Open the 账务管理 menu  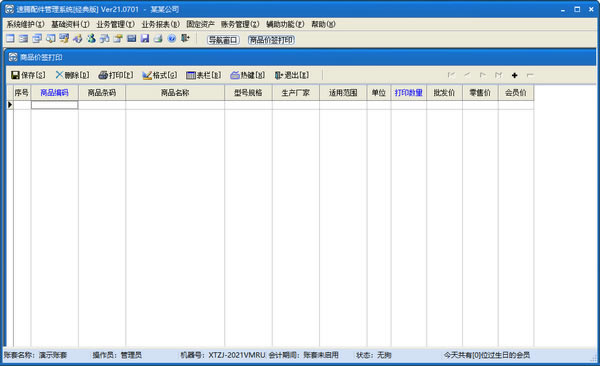coord(240,24)
